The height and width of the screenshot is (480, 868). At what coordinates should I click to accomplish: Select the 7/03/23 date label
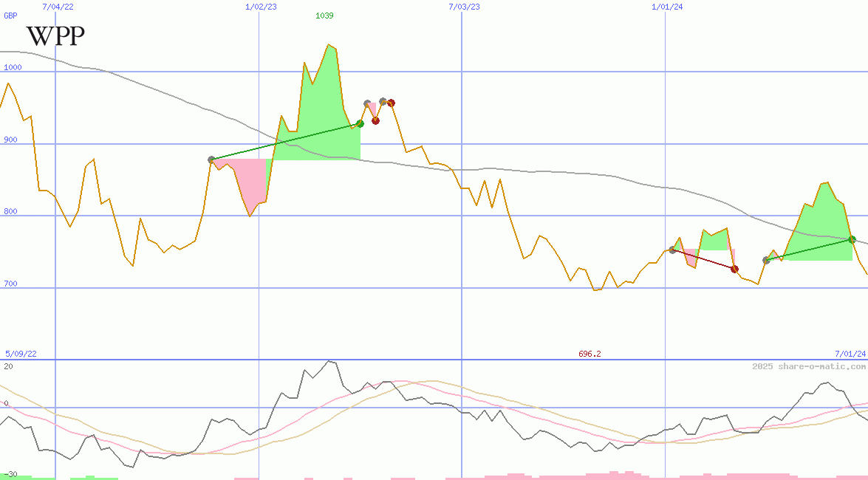tap(464, 7)
